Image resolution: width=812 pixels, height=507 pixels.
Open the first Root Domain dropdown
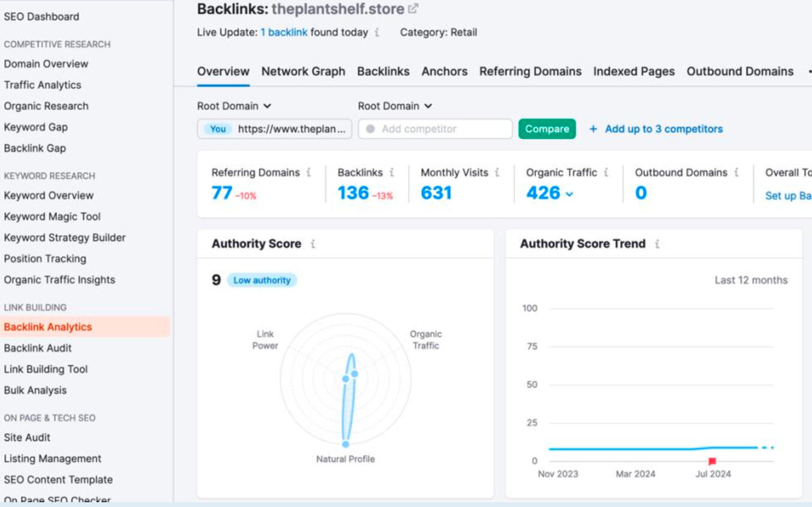point(233,106)
